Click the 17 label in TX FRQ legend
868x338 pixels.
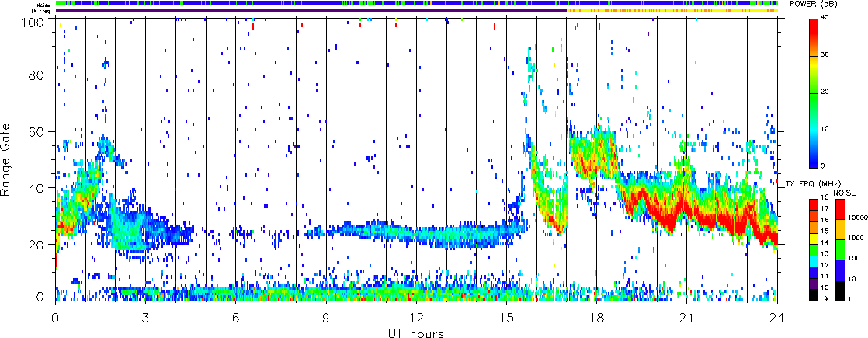[x=825, y=208]
